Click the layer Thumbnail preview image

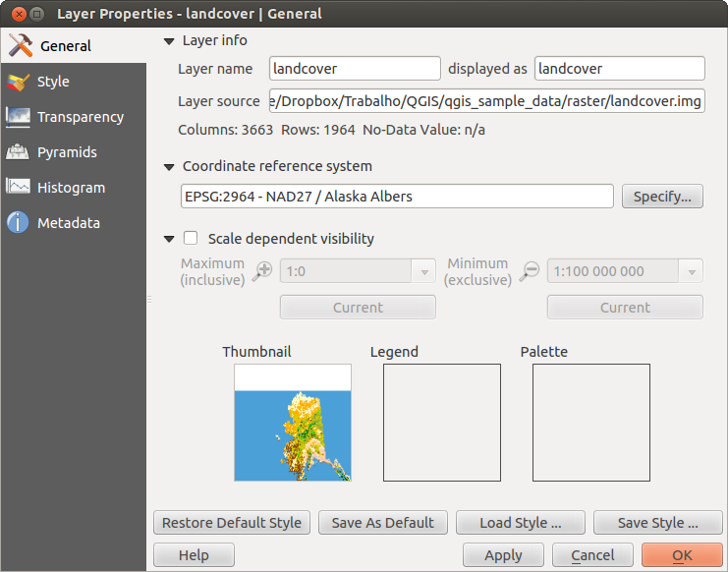click(x=292, y=423)
